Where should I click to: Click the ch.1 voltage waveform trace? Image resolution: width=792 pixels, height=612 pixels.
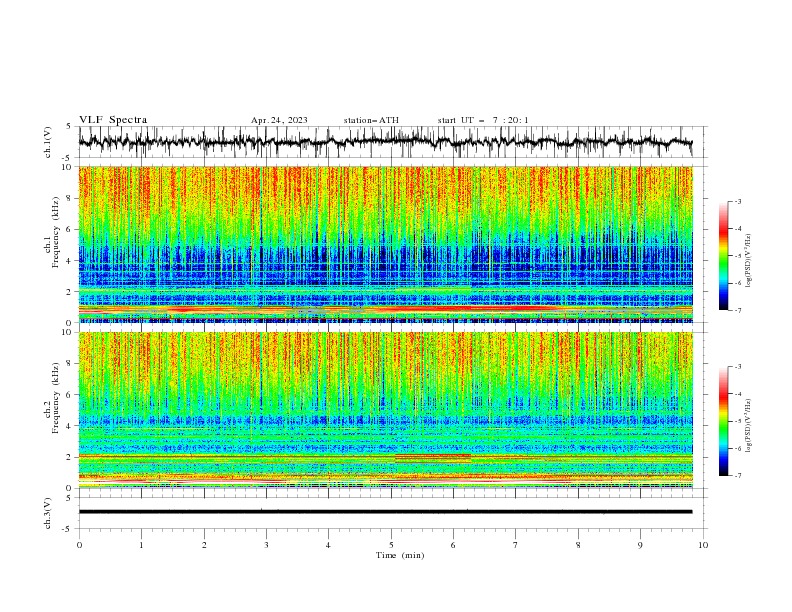tap(385, 142)
